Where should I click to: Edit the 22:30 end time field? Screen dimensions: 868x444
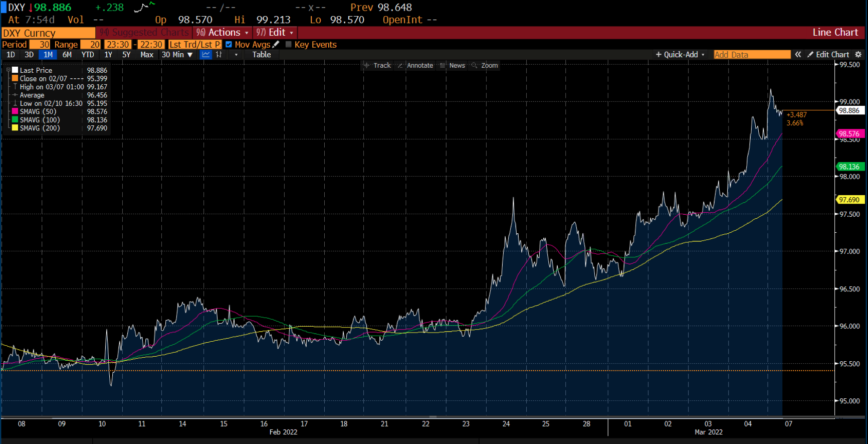click(151, 45)
